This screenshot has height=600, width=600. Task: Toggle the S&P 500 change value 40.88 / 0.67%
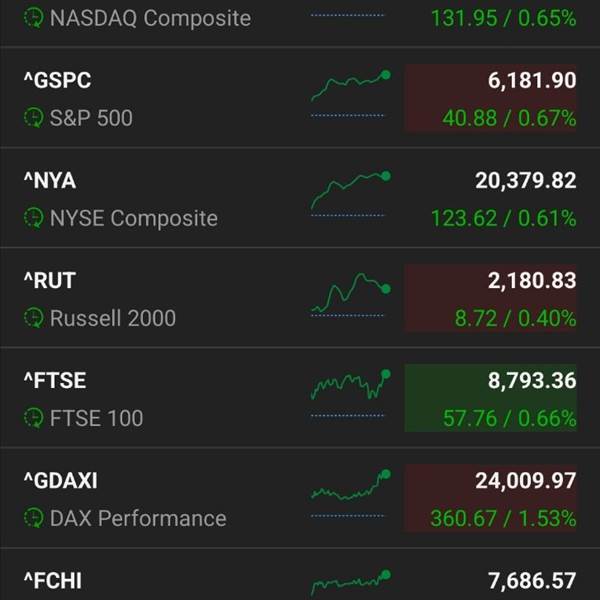(509, 118)
